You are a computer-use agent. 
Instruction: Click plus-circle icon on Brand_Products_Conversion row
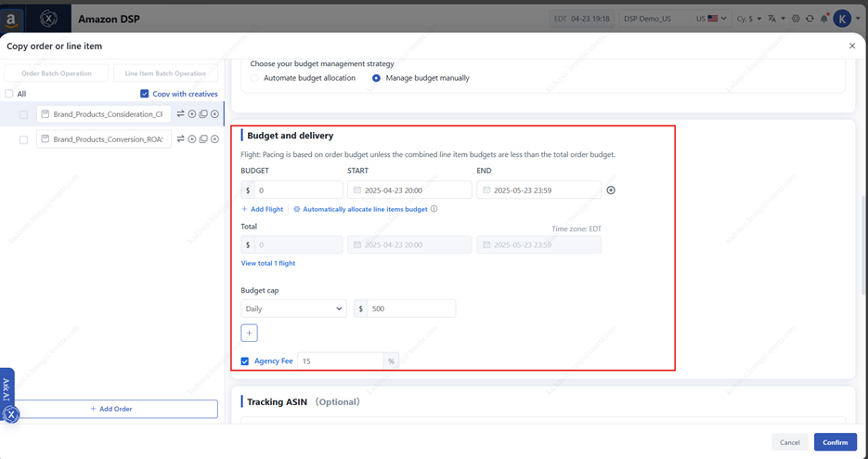(192, 139)
